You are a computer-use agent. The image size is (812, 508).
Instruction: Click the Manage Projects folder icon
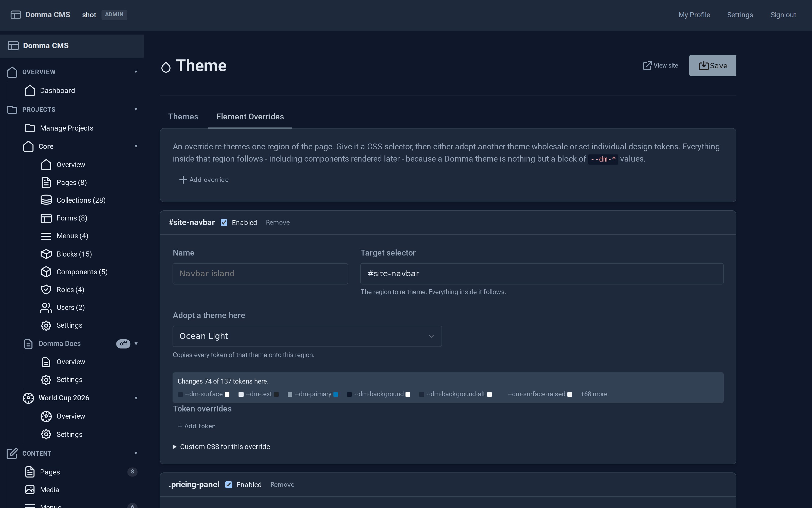[30, 128]
